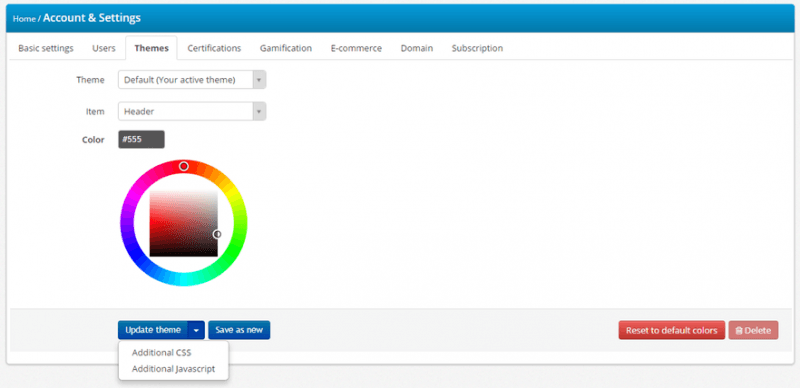Click Reset to default colors button

(x=671, y=330)
